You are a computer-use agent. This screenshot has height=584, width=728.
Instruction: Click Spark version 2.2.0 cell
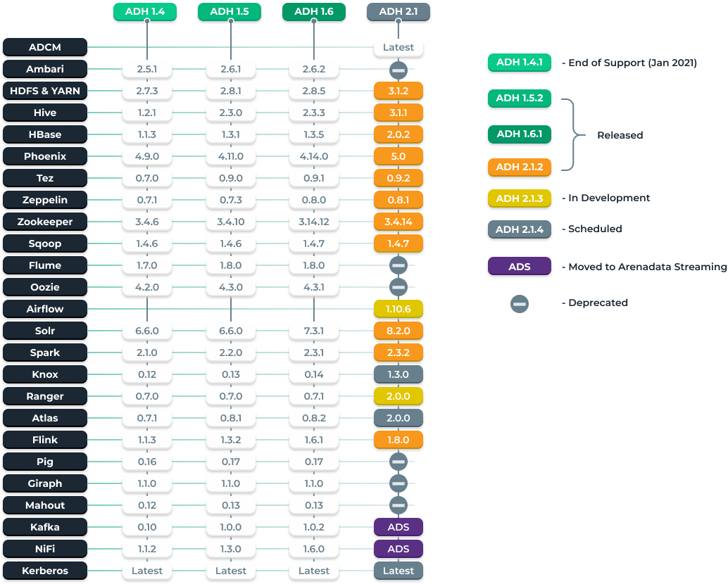pyautogui.click(x=231, y=353)
